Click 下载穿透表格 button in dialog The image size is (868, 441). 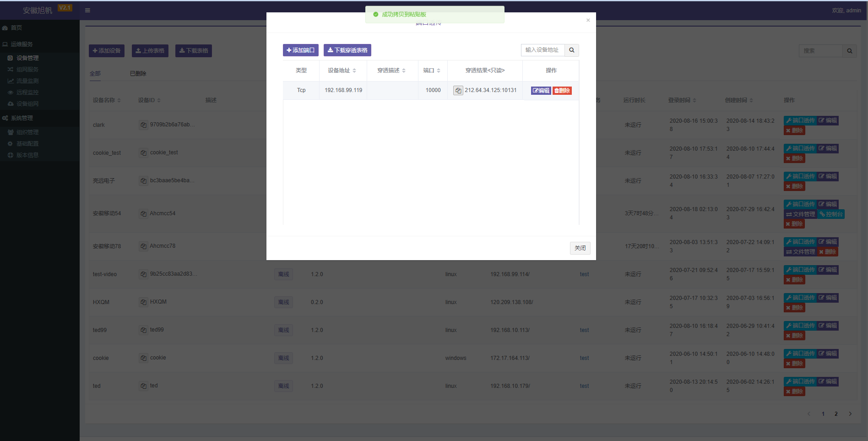pos(347,50)
